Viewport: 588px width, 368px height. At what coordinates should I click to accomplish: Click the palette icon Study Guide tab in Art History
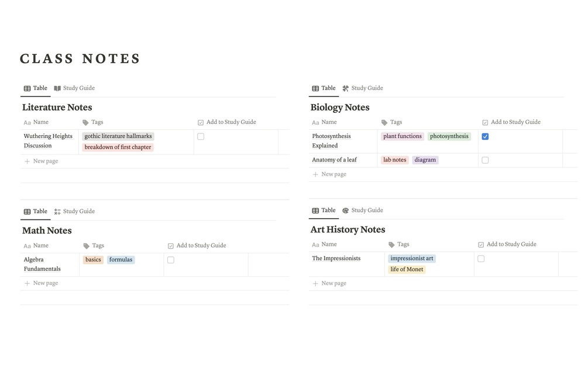(x=346, y=211)
